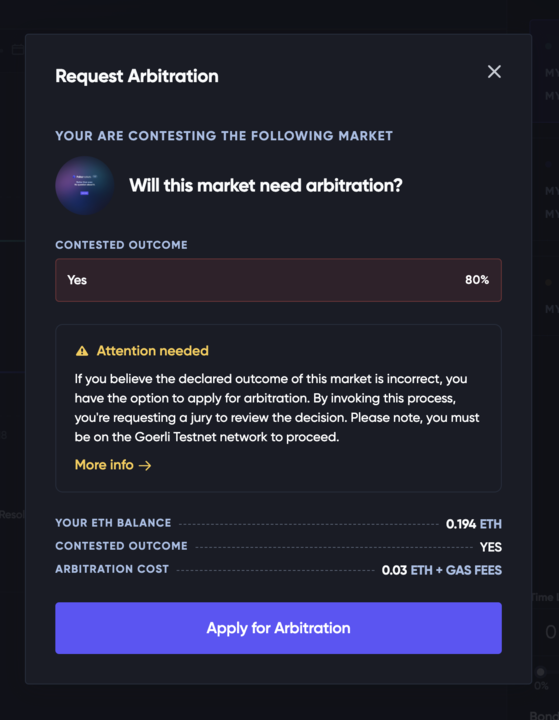Close the Request Arbitration dialog
The height and width of the screenshot is (720, 559).
pos(494,72)
